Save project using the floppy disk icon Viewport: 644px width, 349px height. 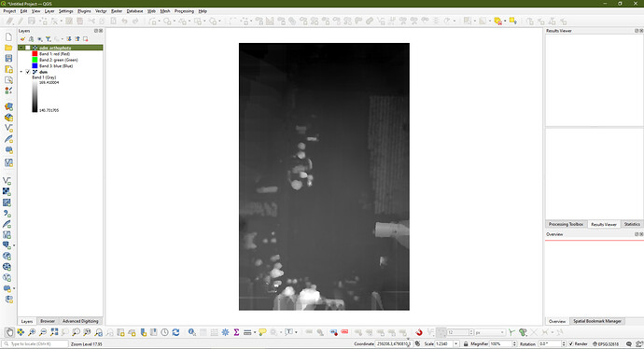point(8,58)
